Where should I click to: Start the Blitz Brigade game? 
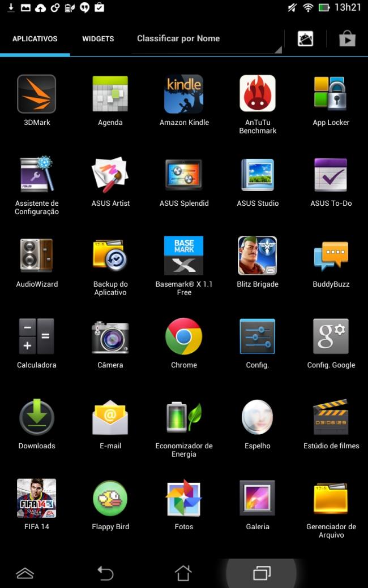[x=258, y=256]
